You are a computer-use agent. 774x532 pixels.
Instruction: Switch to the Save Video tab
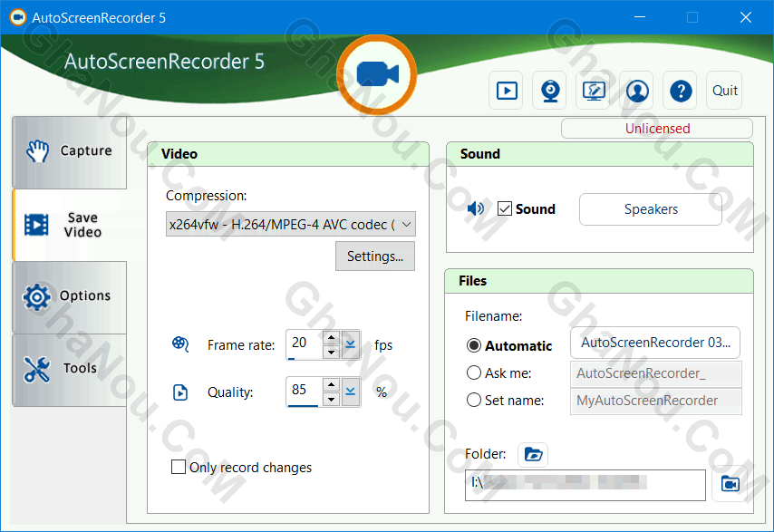[x=70, y=225]
